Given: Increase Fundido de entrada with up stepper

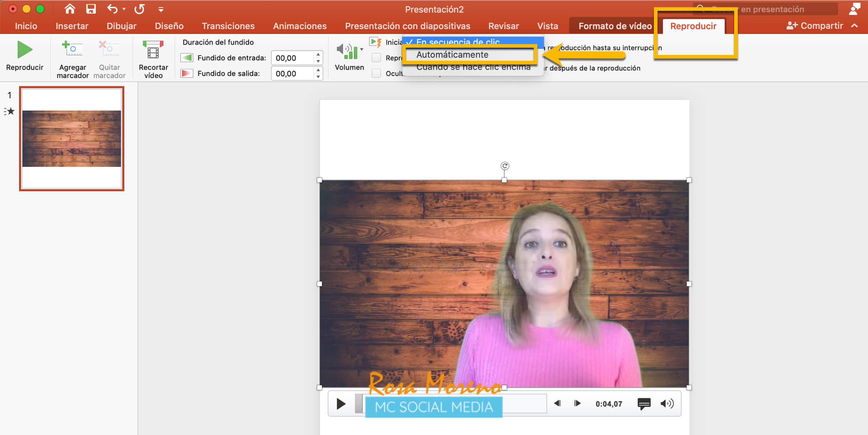Looking at the screenshot, I should pyautogui.click(x=318, y=54).
